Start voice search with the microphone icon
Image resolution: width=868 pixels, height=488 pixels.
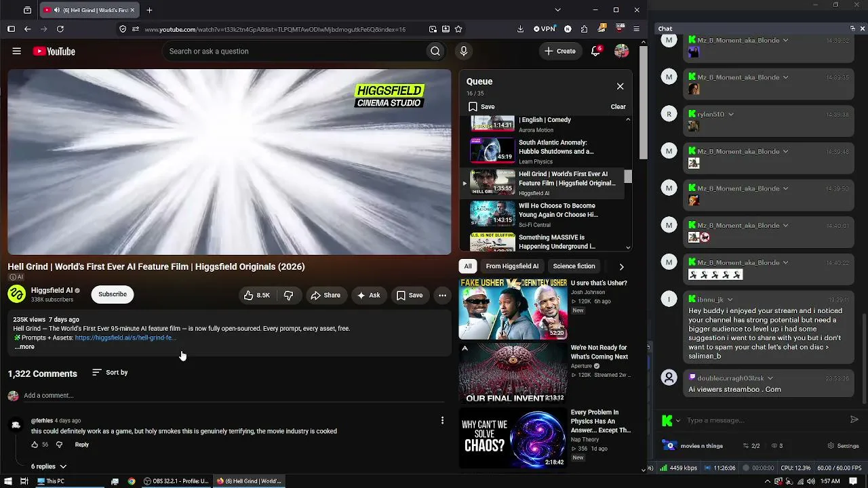464,51
